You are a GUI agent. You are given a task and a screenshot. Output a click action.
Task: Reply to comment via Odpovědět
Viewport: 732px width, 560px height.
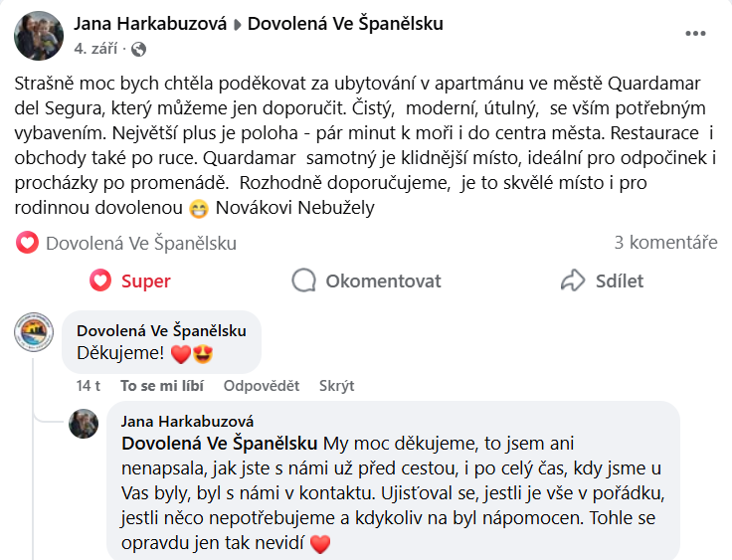tap(261, 386)
